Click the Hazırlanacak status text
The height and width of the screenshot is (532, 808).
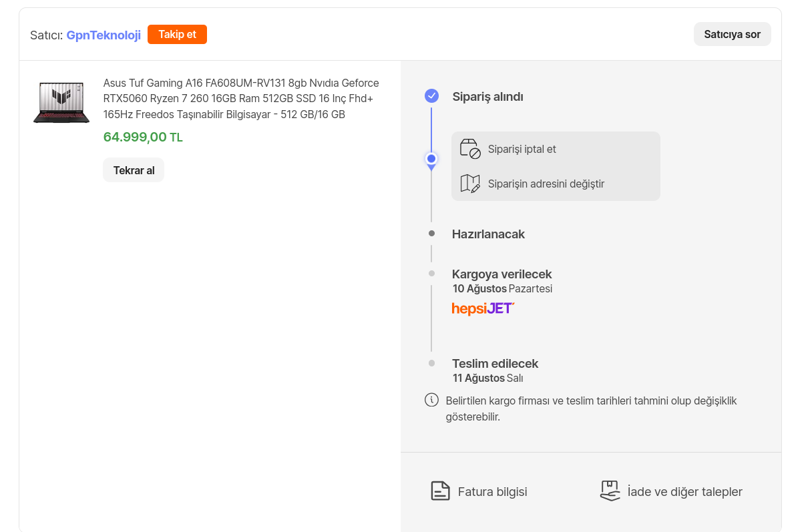click(x=488, y=234)
